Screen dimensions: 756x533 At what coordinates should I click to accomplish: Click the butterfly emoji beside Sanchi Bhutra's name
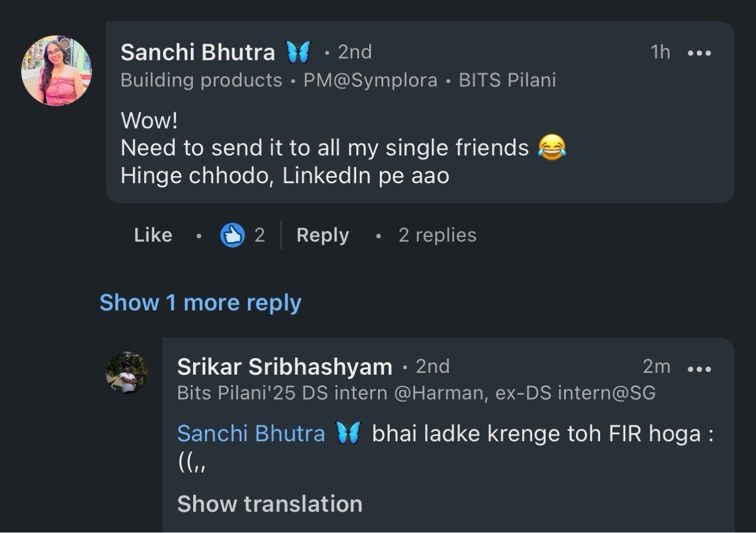298,53
